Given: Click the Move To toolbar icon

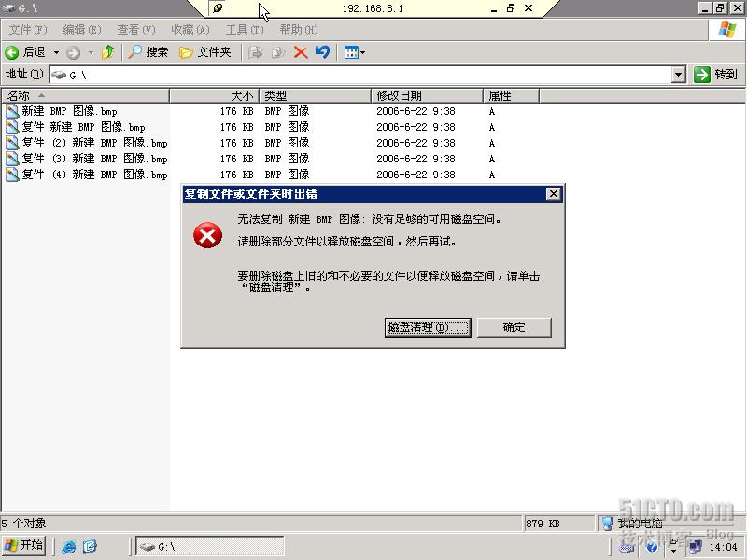Looking at the screenshot, I should tap(255, 52).
